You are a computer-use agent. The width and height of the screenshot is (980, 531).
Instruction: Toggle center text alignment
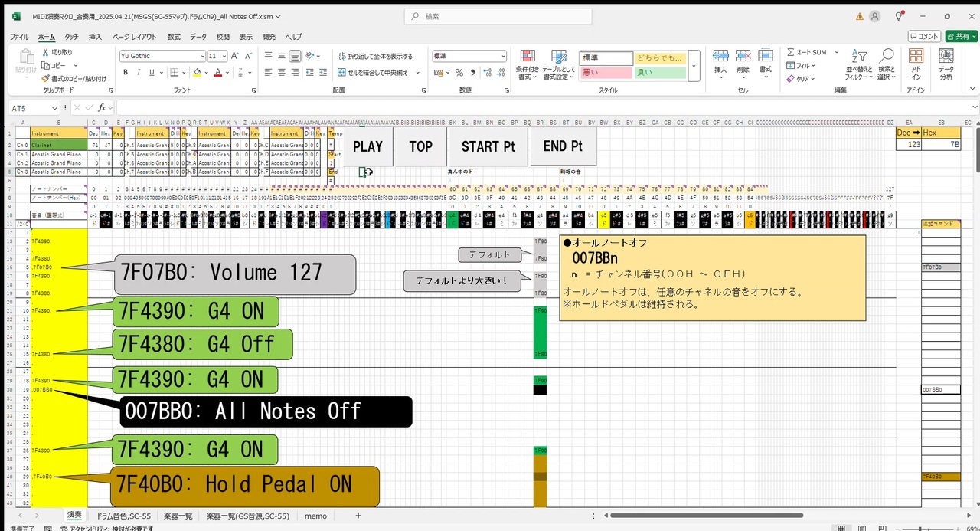(282, 73)
